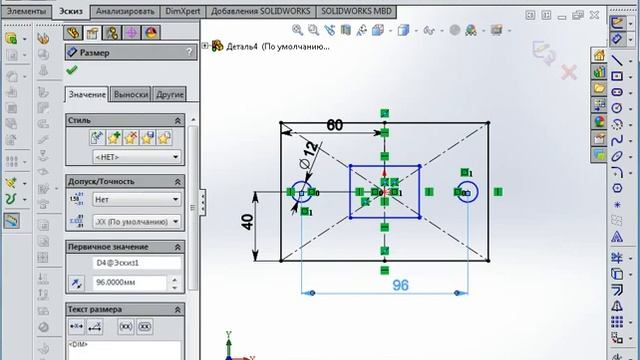Open the Добавления SOLIDWORKS tab
The width and height of the screenshot is (640, 360).
click(x=260, y=11)
